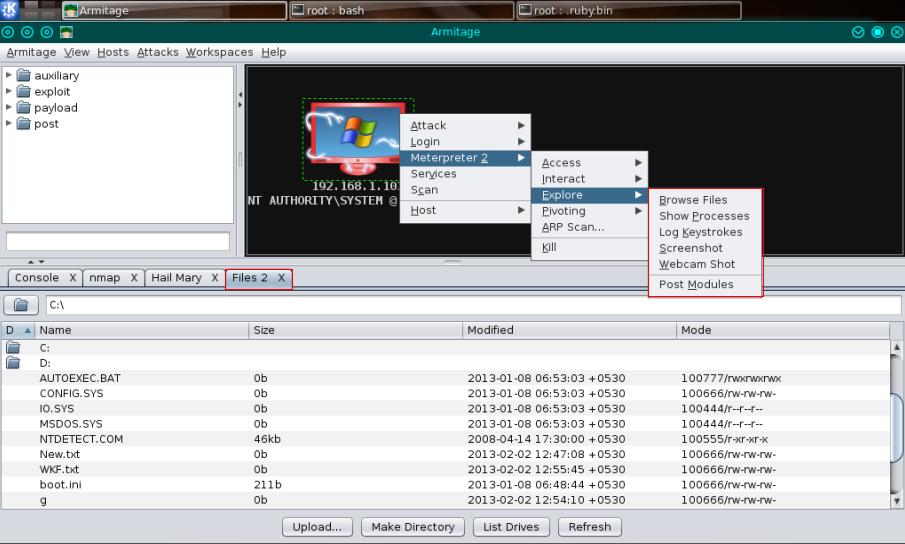The image size is (905, 544).
Task: Open the Meterpreter 2 submenu
Action: 465,157
